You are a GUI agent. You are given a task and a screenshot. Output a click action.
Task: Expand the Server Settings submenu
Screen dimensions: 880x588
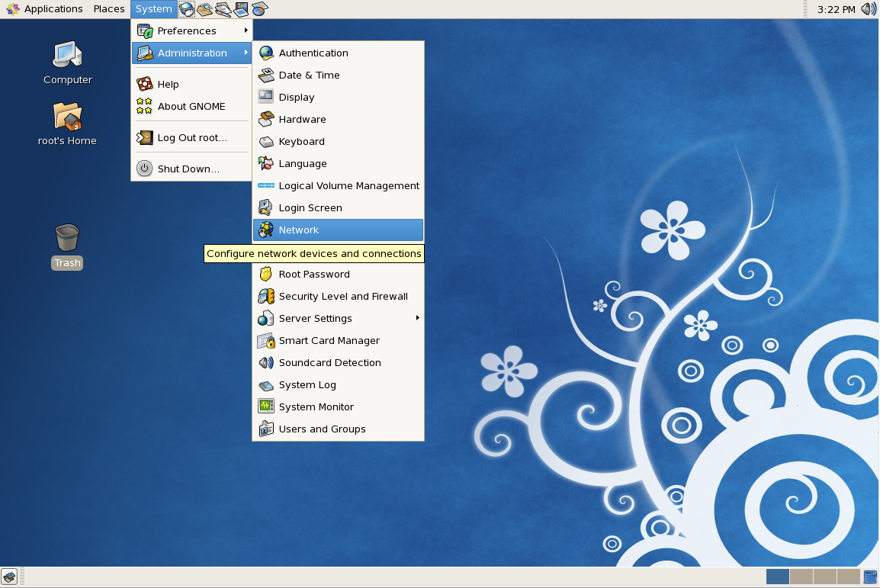tap(315, 318)
